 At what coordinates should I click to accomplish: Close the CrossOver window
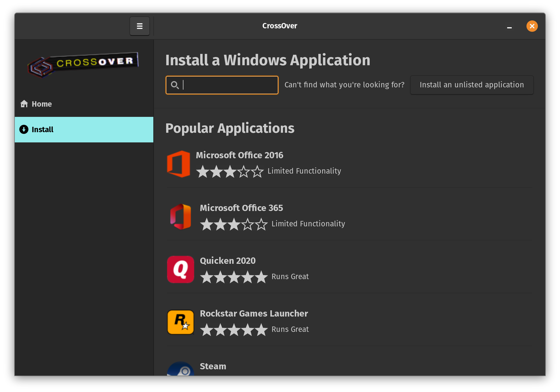[532, 26]
